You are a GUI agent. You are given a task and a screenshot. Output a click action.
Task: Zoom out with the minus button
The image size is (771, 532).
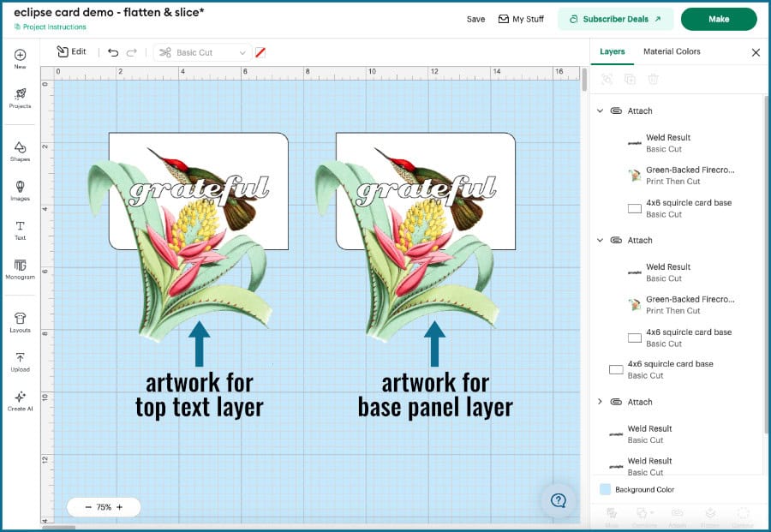(88, 507)
